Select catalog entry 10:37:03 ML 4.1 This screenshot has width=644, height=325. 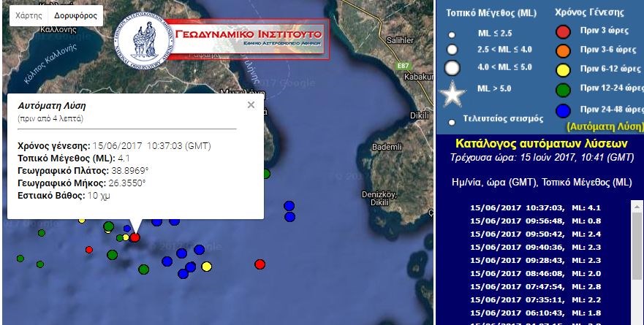536,208
